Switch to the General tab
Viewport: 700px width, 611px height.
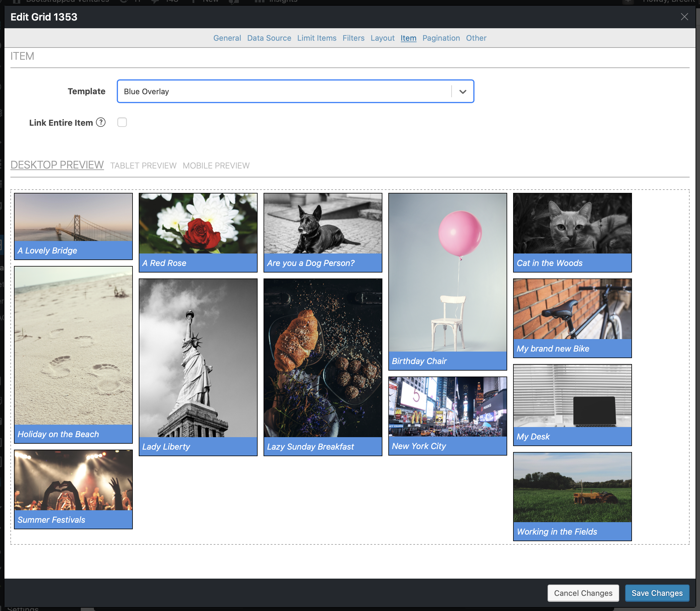pyautogui.click(x=227, y=38)
